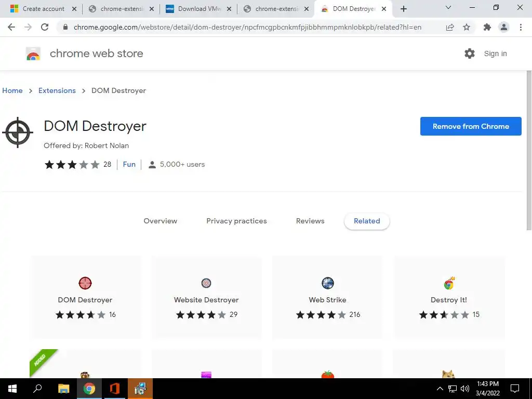Close the Create account tab

pos(74,9)
